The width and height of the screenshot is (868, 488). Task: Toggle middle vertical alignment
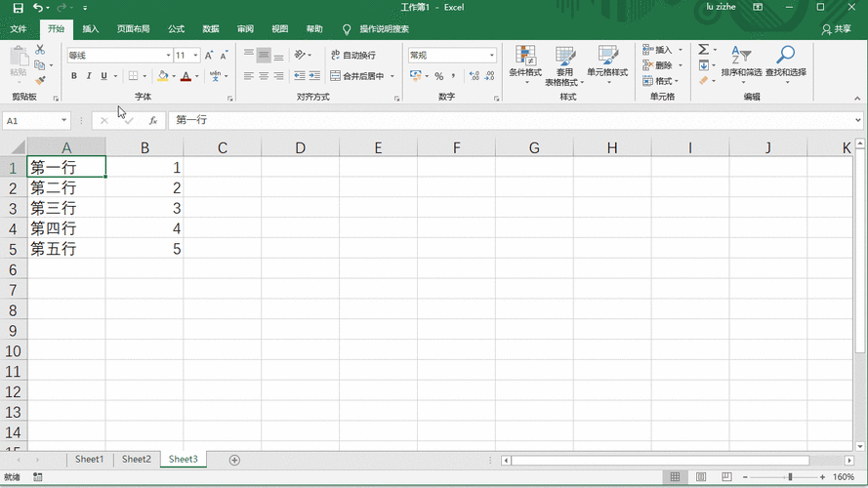pyautogui.click(x=264, y=55)
